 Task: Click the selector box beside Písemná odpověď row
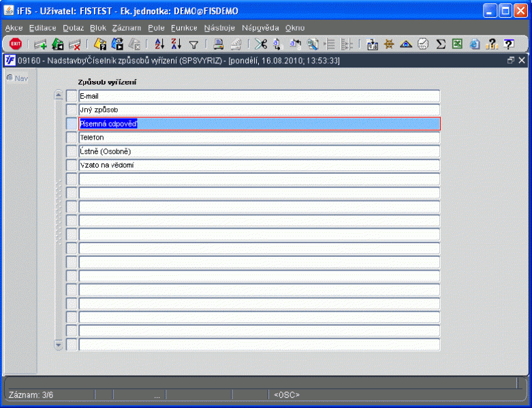(72, 124)
